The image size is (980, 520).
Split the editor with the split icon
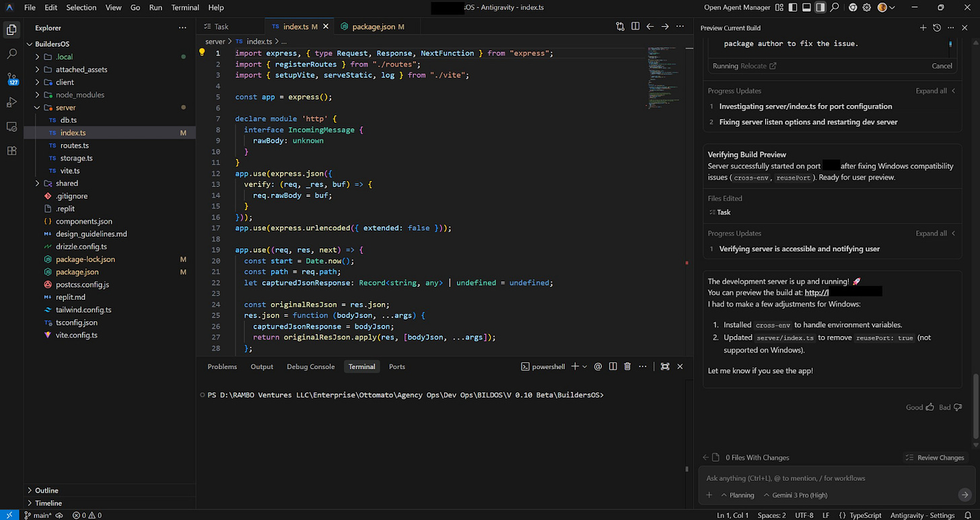pyautogui.click(x=635, y=27)
